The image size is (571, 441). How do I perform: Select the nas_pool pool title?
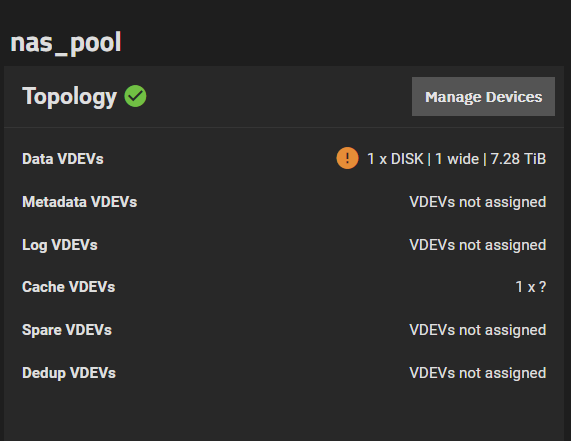66,43
